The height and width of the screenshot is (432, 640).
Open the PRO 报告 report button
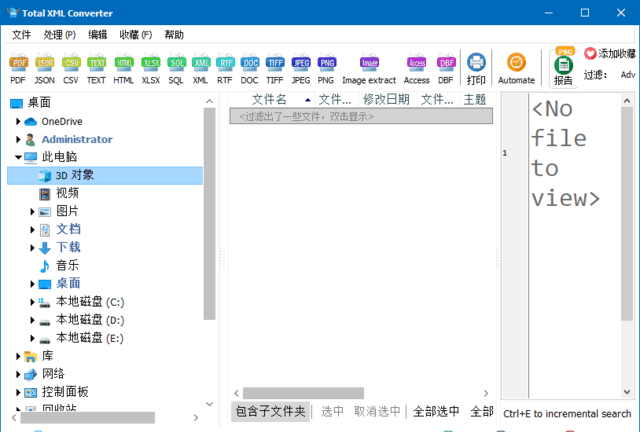(x=564, y=68)
